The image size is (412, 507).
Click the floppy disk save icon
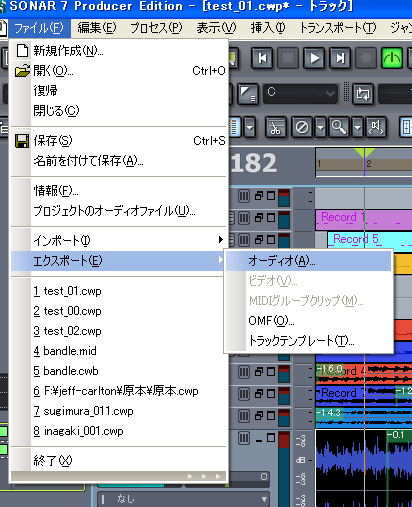pos(22,141)
